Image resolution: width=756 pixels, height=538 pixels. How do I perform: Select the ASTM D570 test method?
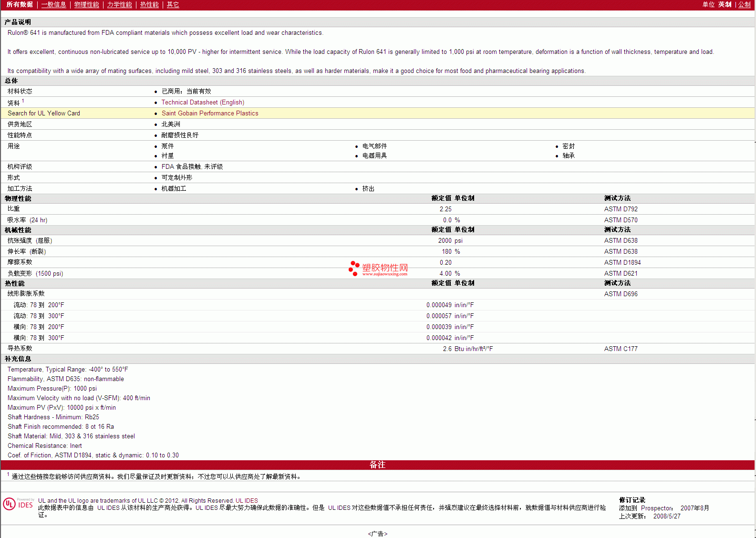[x=621, y=220]
